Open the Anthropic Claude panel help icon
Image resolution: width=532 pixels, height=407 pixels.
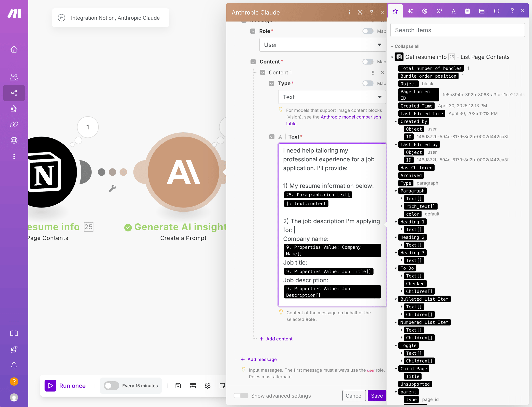click(x=371, y=12)
